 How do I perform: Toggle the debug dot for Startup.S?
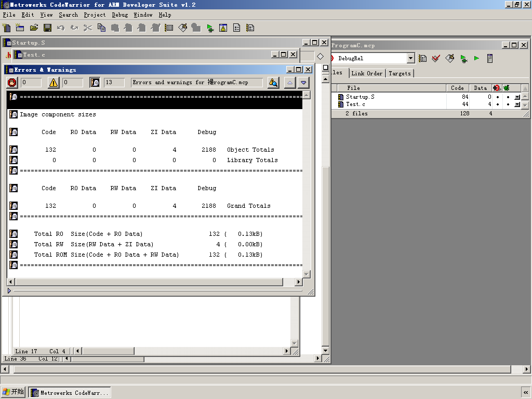click(x=508, y=97)
